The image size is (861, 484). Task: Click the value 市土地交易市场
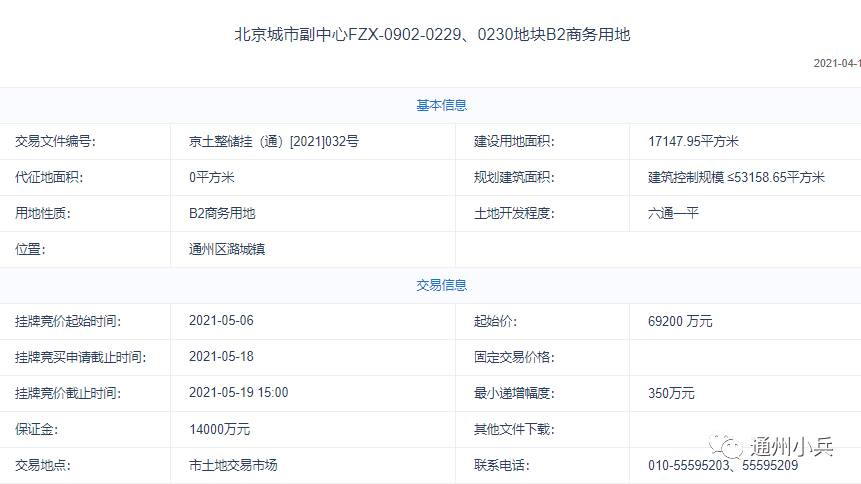click(233, 465)
